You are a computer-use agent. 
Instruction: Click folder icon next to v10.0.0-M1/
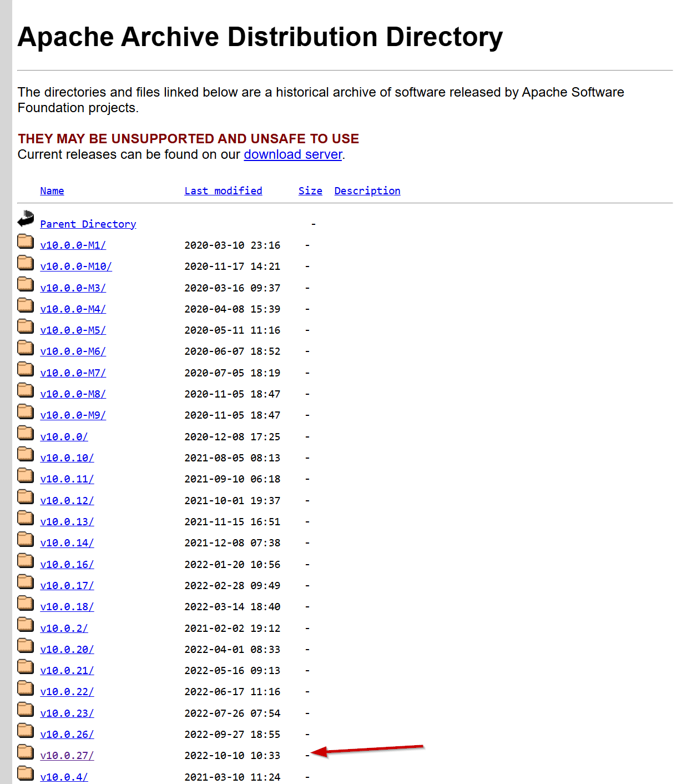point(26,242)
